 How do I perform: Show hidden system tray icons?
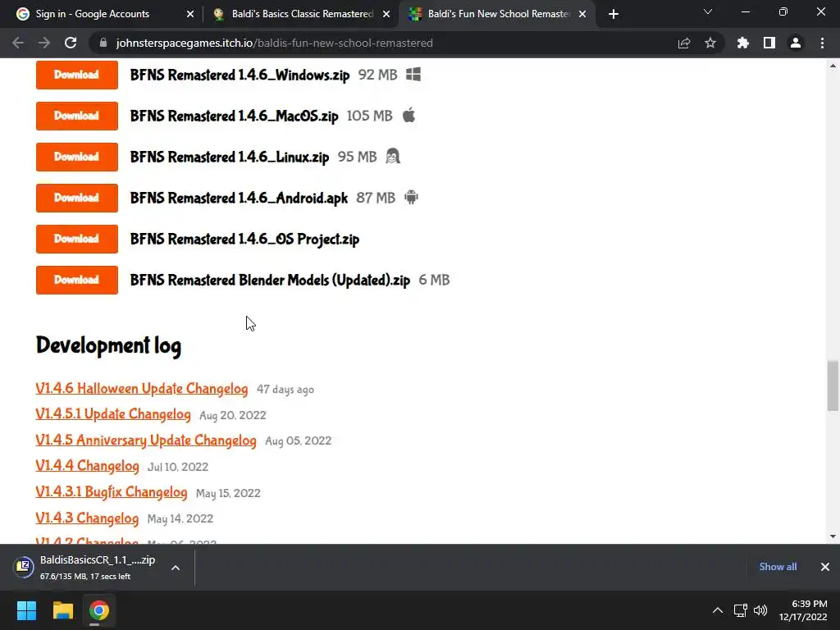[717, 610]
